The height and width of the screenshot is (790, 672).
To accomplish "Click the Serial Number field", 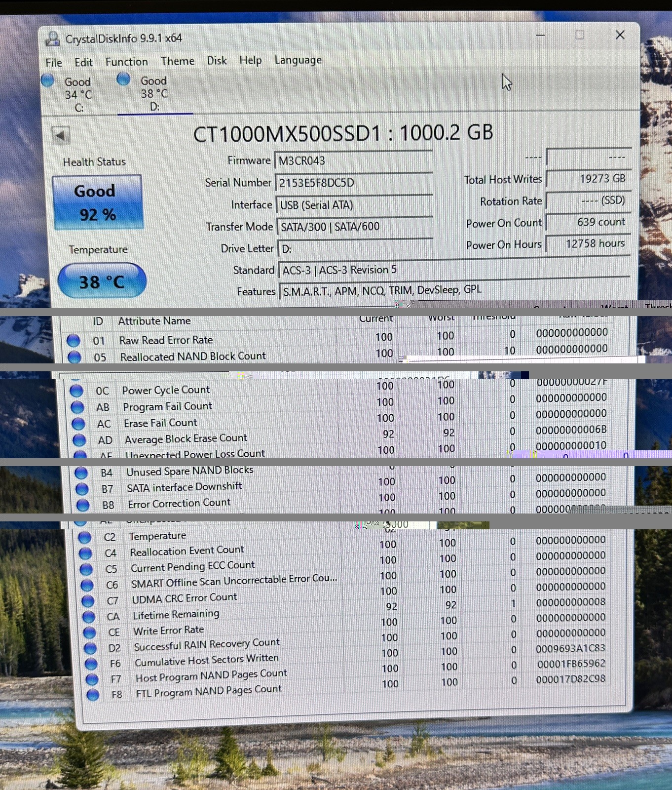I will pyautogui.click(x=354, y=183).
